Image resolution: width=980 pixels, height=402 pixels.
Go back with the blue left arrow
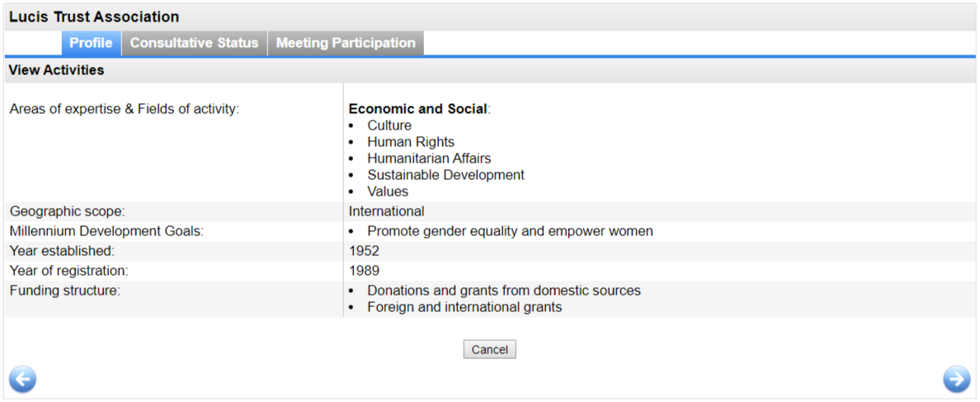tap(22, 379)
